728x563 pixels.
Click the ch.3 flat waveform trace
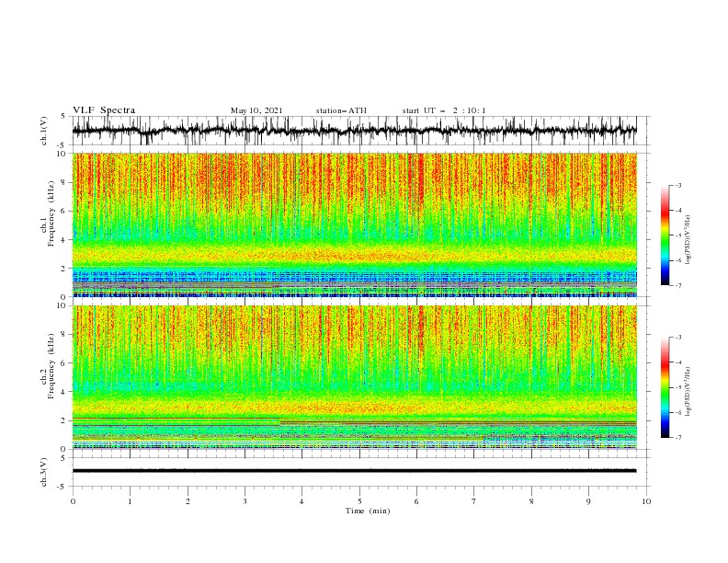point(354,471)
